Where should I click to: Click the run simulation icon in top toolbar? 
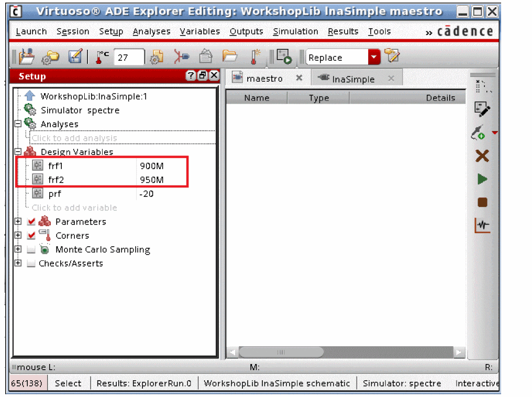284,57
